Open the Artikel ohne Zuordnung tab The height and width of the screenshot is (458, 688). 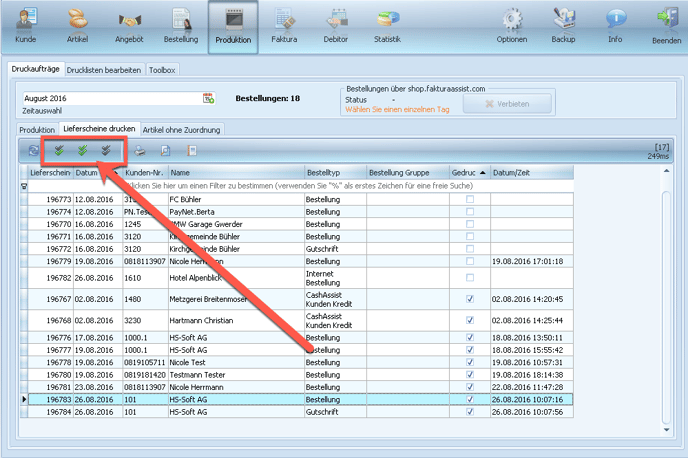click(181, 129)
